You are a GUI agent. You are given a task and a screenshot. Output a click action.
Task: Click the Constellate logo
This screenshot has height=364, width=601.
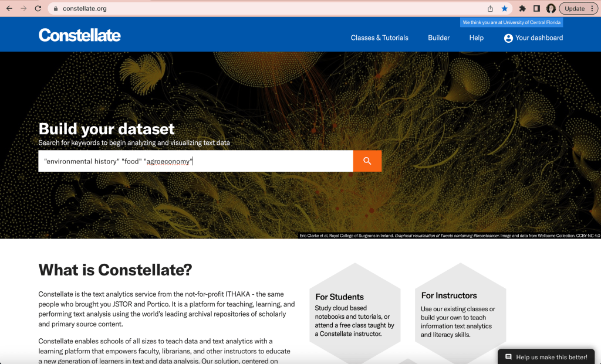pyautogui.click(x=80, y=36)
